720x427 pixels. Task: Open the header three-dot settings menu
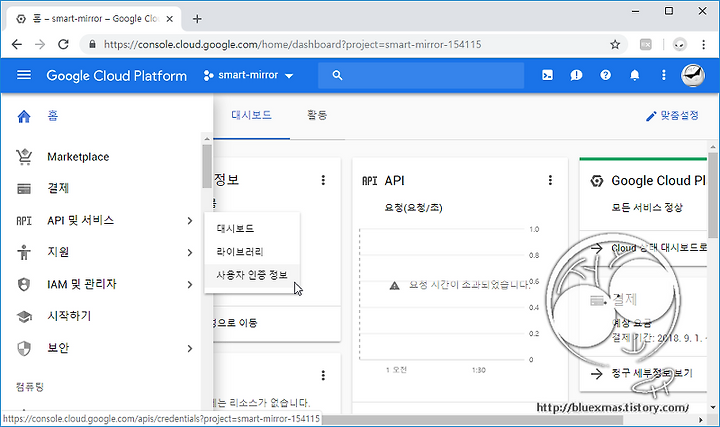coord(664,75)
